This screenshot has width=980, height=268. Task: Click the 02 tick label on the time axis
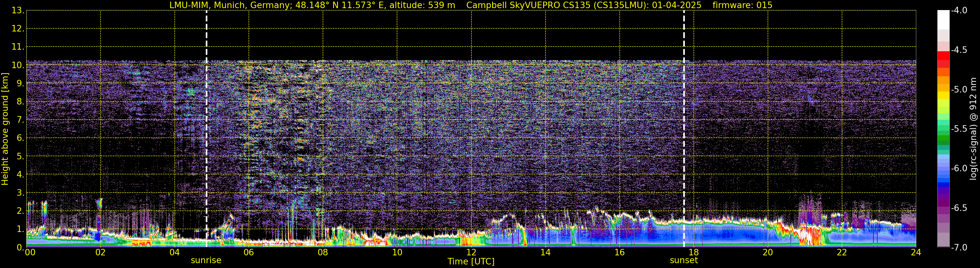tap(100, 252)
